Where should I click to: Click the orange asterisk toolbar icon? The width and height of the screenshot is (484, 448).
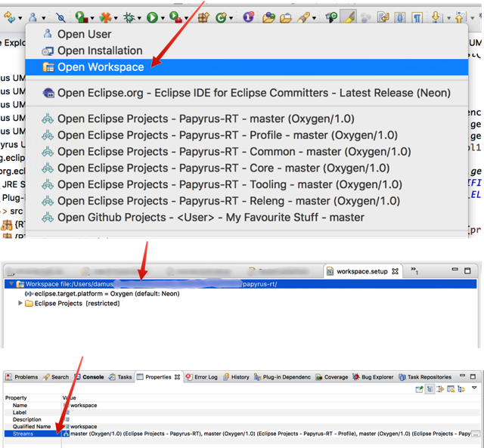(x=105, y=17)
